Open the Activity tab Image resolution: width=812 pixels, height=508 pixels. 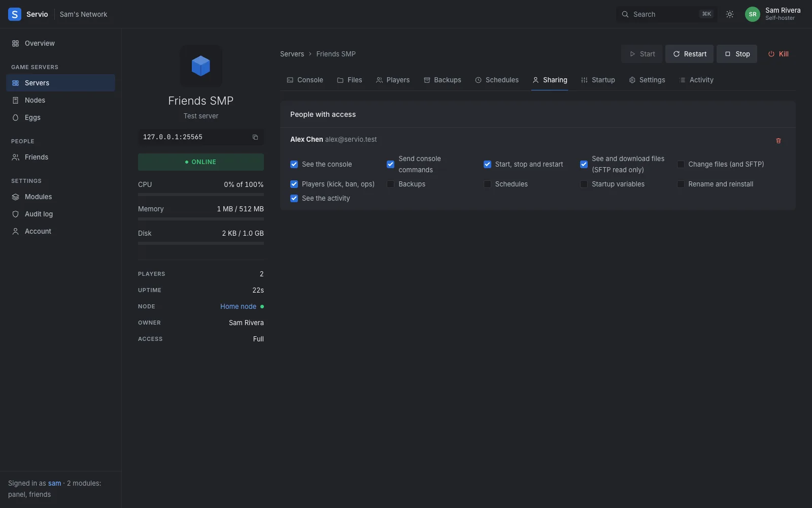click(x=696, y=80)
